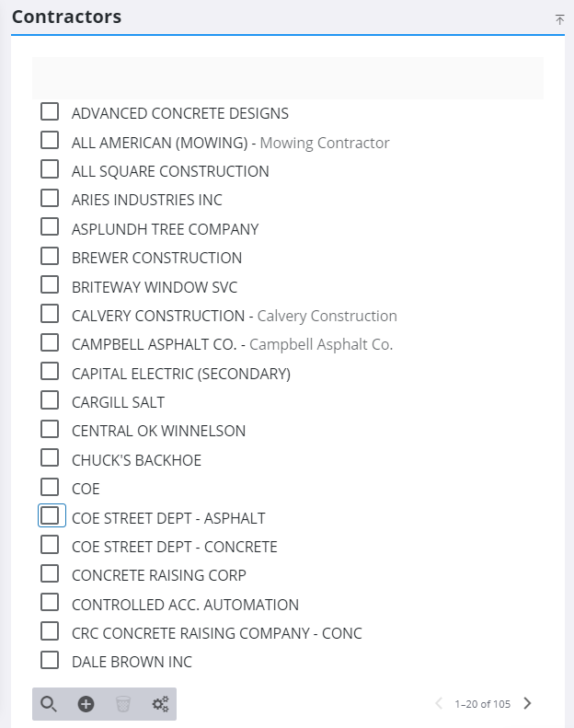Select the COE STREET DEPT - ASPHALT checkbox
This screenshot has height=728, width=574.
click(50, 517)
